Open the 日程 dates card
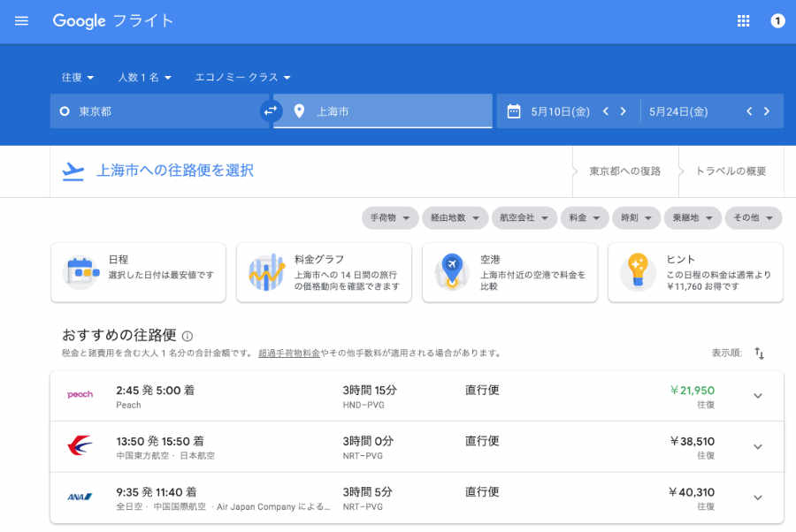Screen dimensions: 796x532 pos(138,272)
